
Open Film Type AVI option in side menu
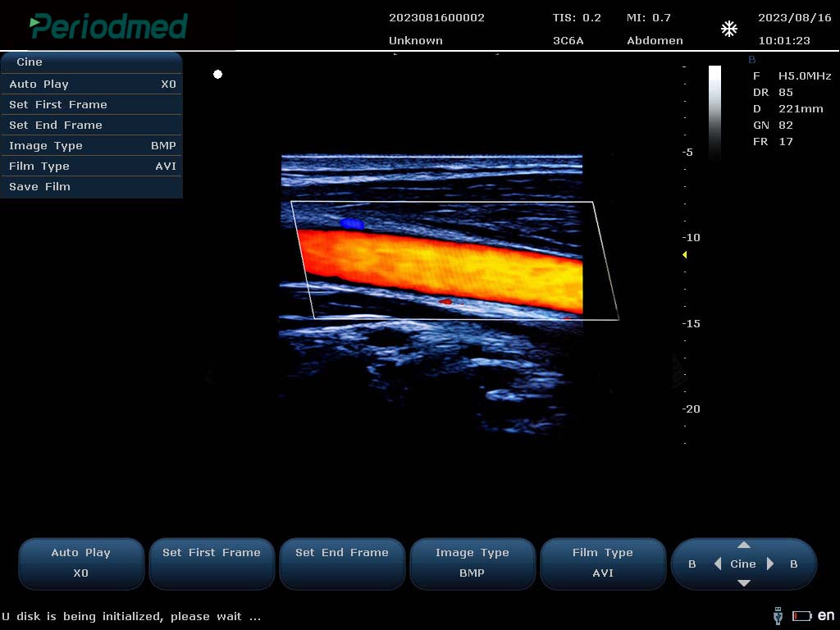91,166
